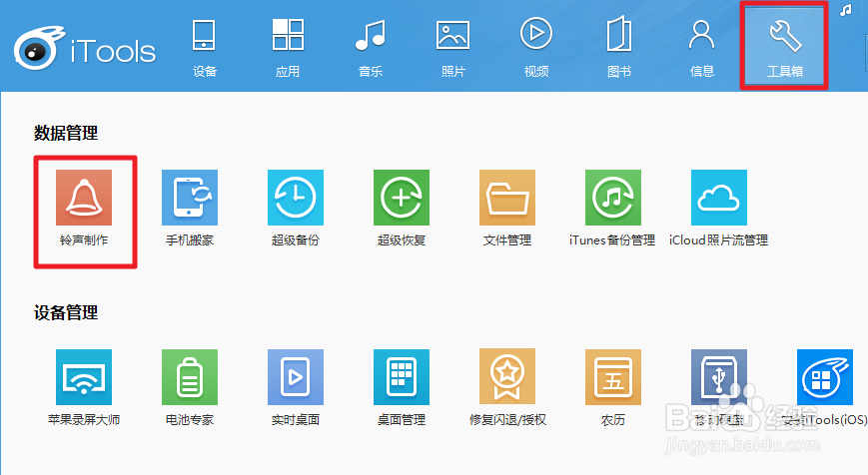868x475 pixels.
Task: Open iTunes备份管理 backup manager
Action: click(613, 198)
